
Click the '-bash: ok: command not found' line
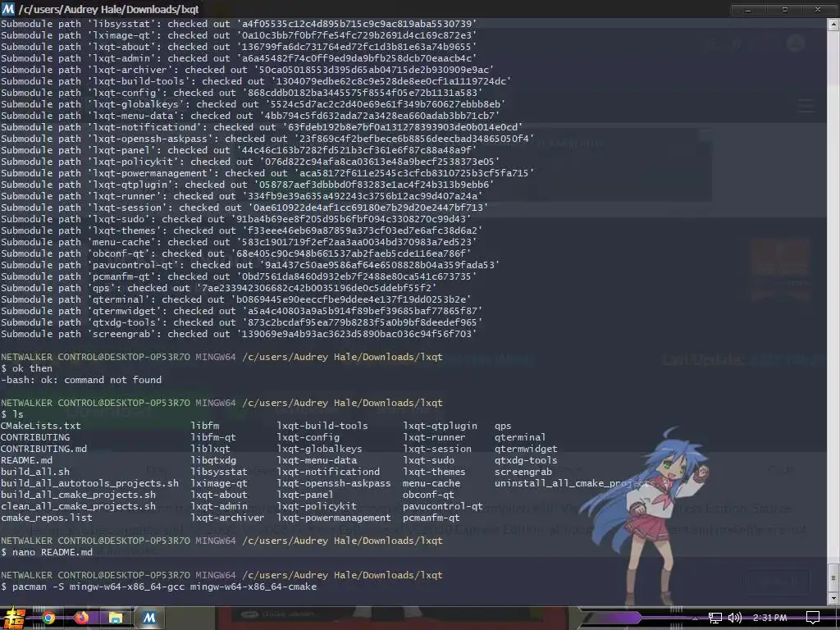coord(81,380)
